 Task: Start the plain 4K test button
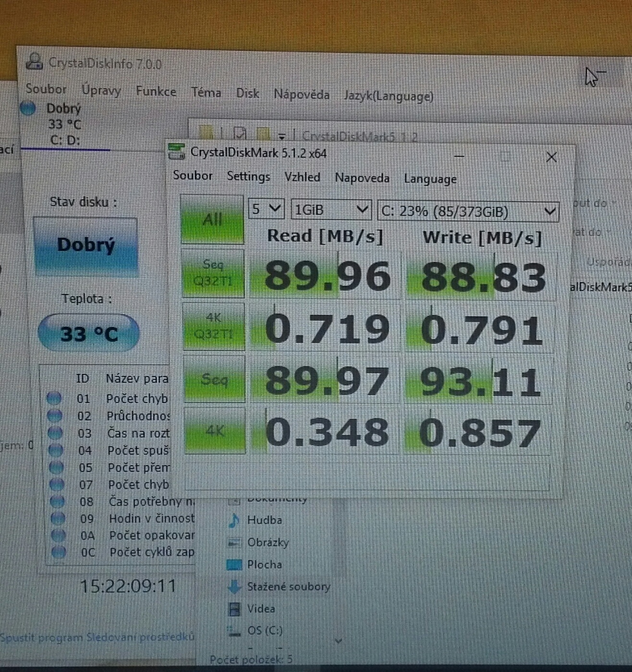[x=215, y=431]
